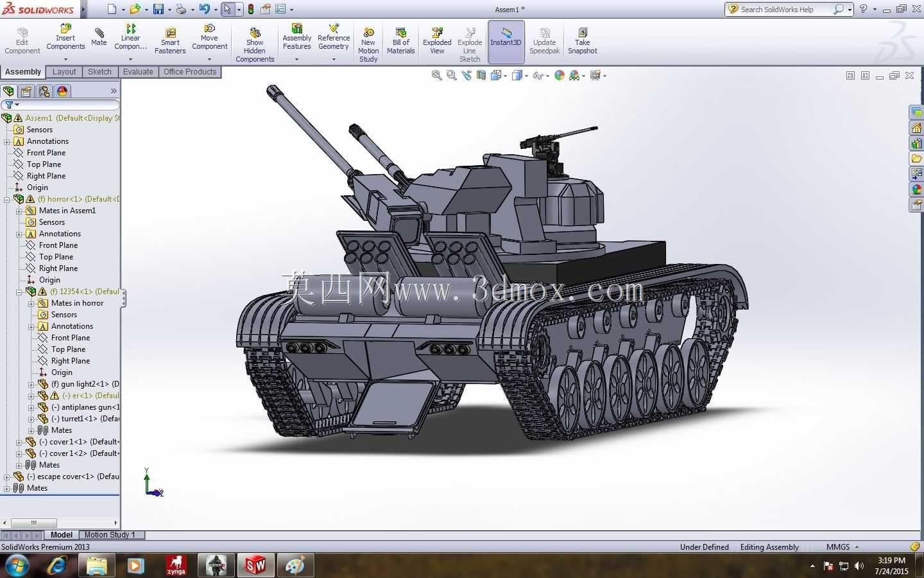This screenshot has height=578, width=924.
Task: Open Linear Component Pattern tool
Action: coord(130,37)
